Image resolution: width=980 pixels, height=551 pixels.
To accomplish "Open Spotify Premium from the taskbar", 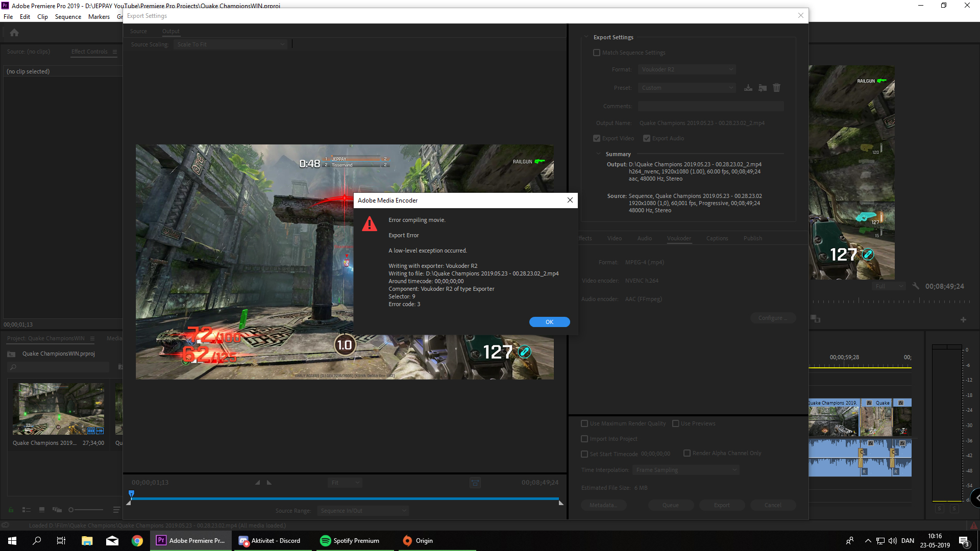I will [350, 541].
